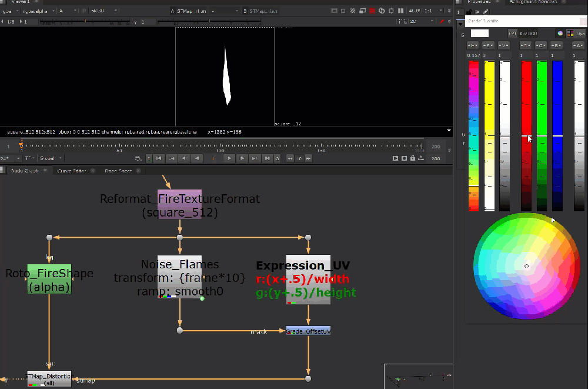Viewport: 588px width, 389px height.
Task: Click the viewer refresh icon
Action: pyautogui.click(x=382, y=11)
